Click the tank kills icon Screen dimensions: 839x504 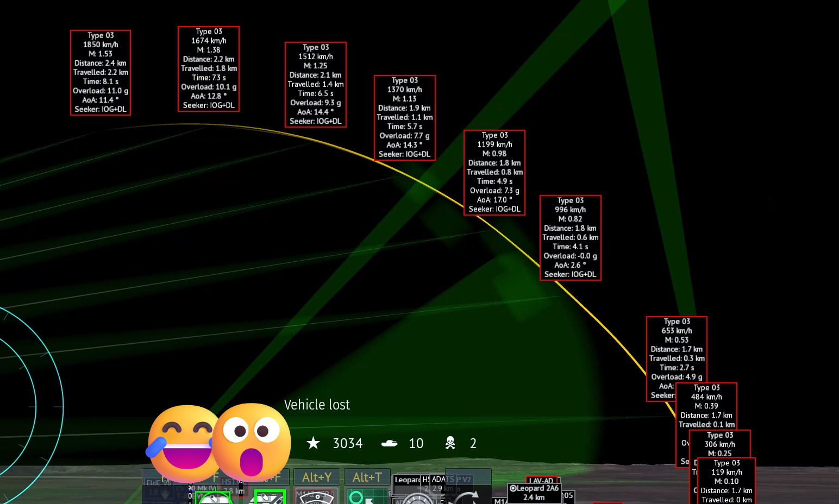coord(389,444)
